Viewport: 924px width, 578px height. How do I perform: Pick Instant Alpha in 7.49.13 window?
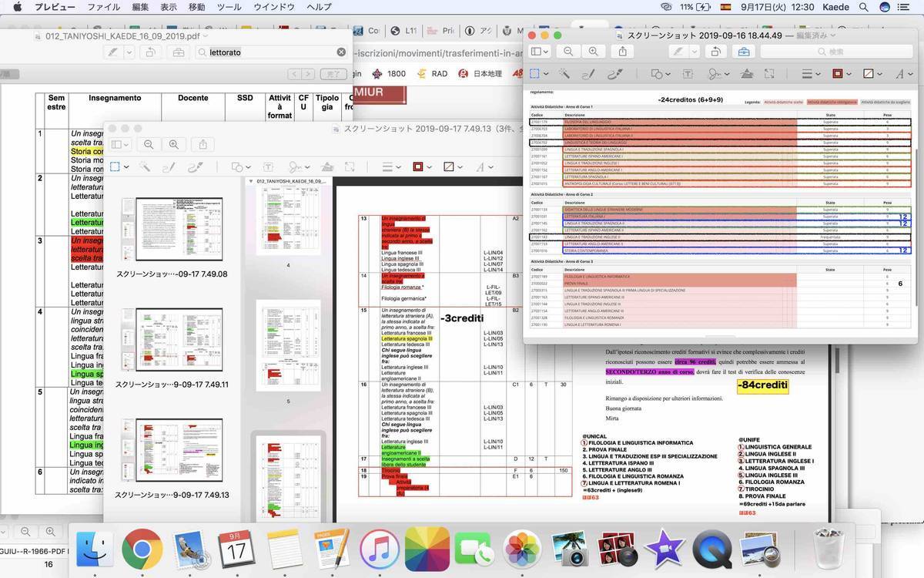[x=145, y=166]
